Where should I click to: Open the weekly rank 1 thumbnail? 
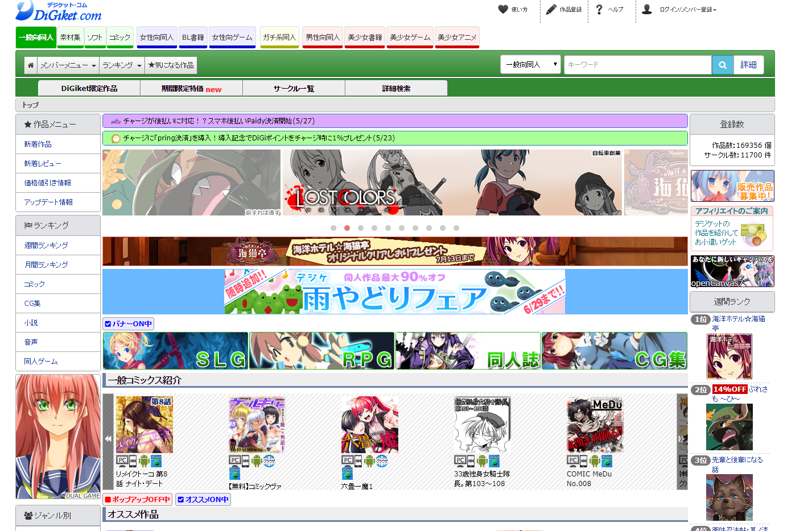[729, 356]
